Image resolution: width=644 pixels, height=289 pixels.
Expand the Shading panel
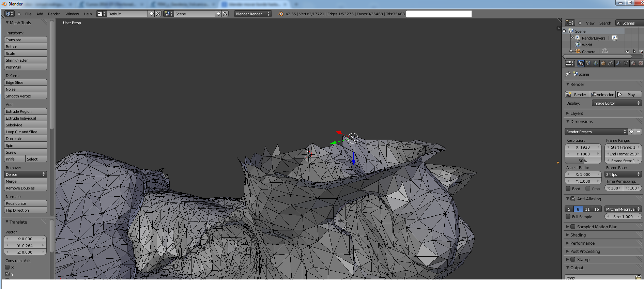click(x=578, y=235)
